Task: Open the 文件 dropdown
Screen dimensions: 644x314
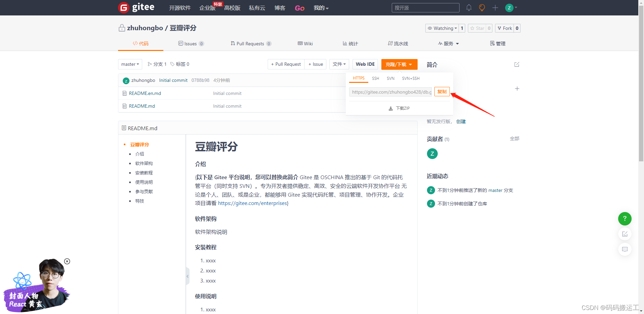Action: [339, 64]
